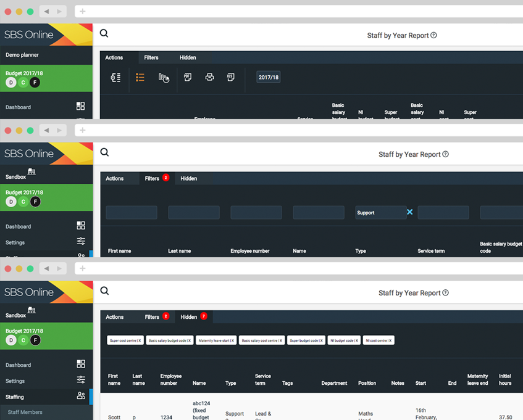
Task: Open search in the bottom Sandbox window
Action: (104, 290)
